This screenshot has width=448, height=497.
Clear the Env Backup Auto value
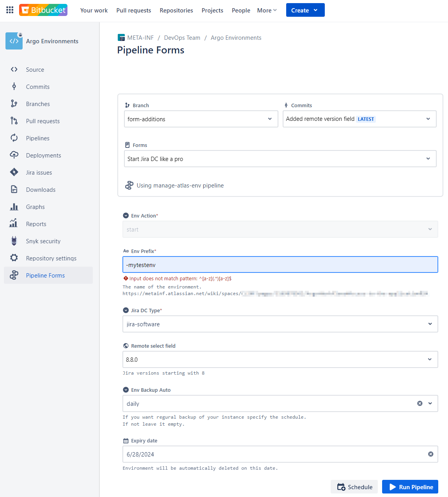[x=420, y=403]
